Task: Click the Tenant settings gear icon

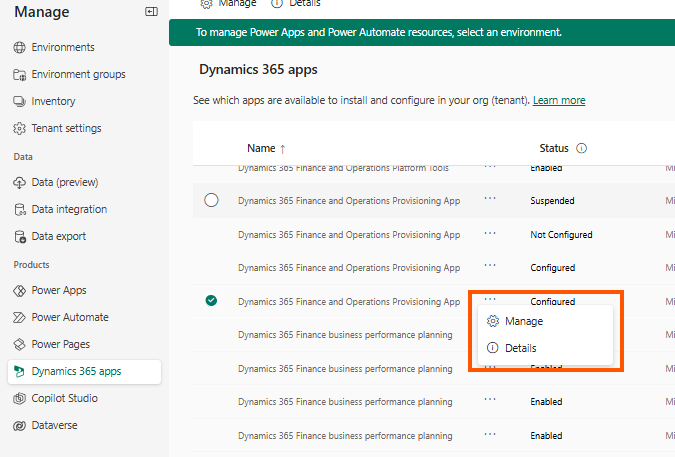Action: [19, 128]
